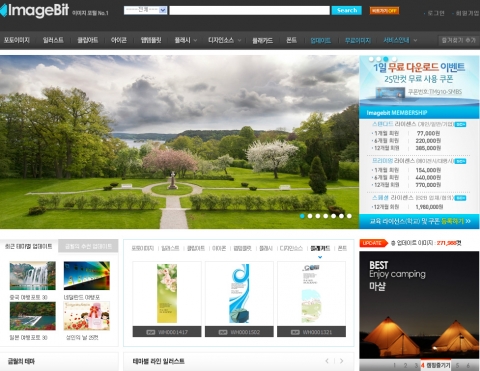
Task: Click the ImageBit logo
Action: 35,11
